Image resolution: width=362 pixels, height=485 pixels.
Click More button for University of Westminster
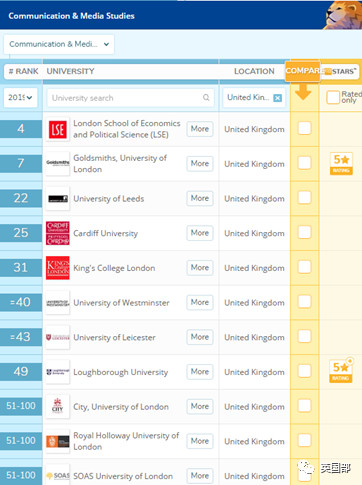click(200, 302)
